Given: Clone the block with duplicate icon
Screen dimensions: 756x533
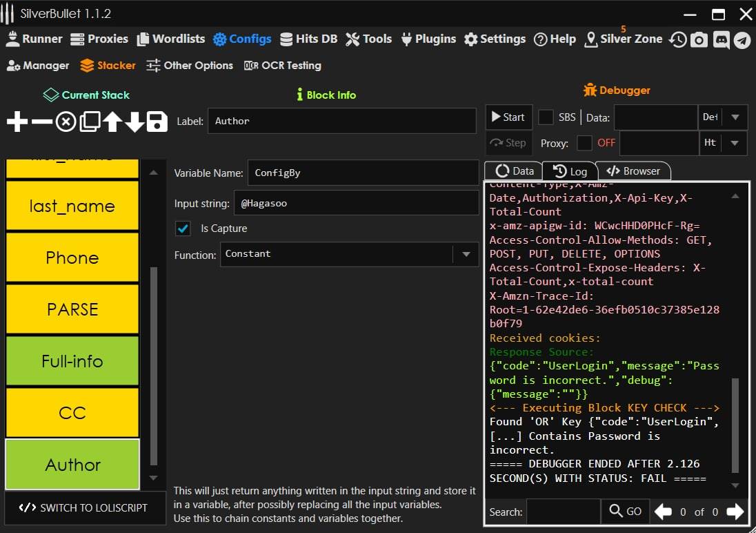Looking at the screenshot, I should (89, 122).
